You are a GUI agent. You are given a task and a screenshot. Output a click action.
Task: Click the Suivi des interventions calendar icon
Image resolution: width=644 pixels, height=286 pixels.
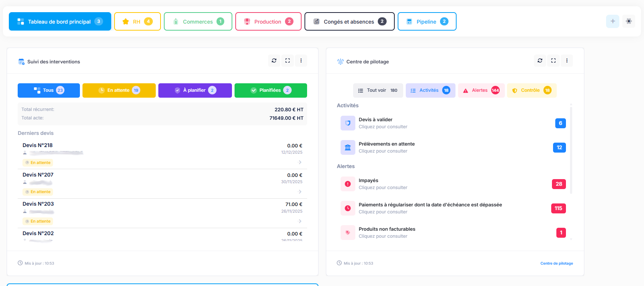[x=21, y=62]
